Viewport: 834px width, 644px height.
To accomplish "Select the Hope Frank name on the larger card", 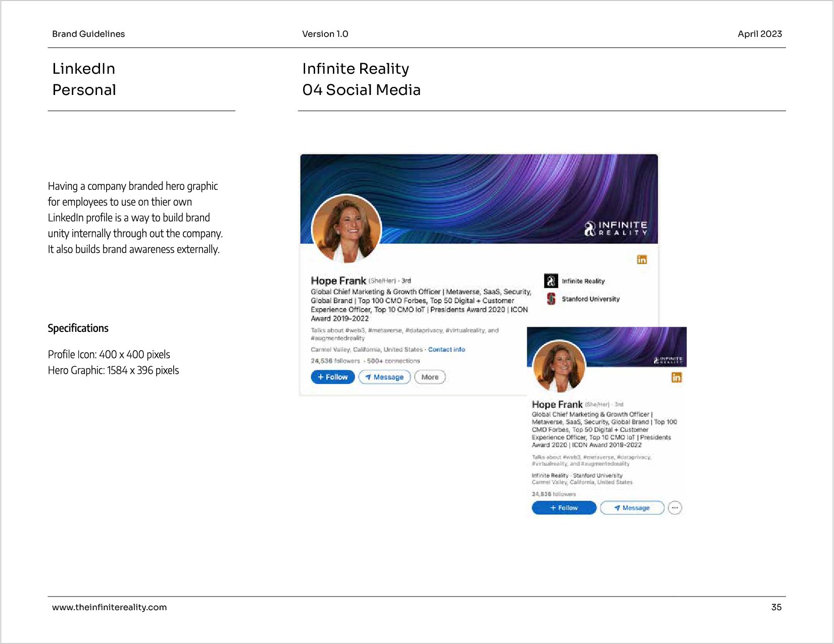I will 338,281.
